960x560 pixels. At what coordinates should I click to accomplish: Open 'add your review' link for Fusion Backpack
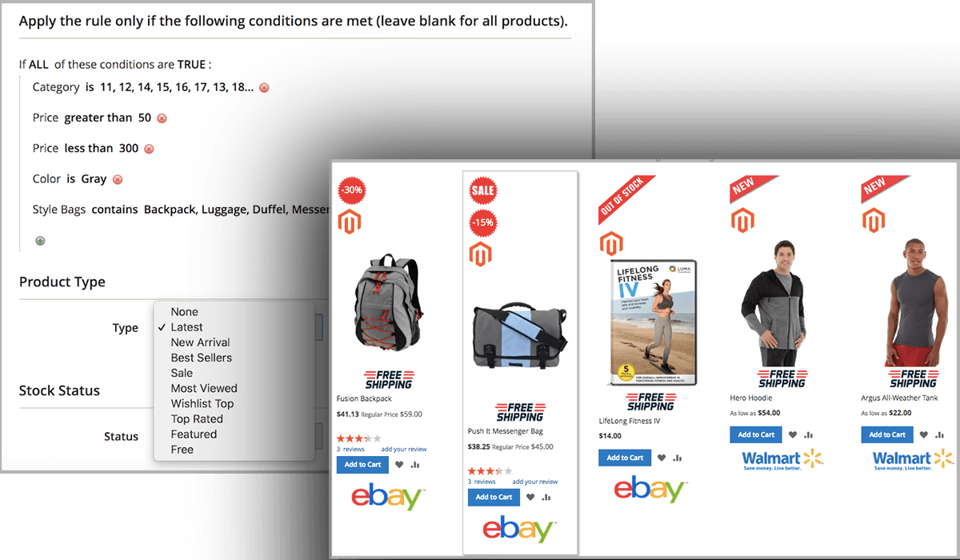point(404,450)
